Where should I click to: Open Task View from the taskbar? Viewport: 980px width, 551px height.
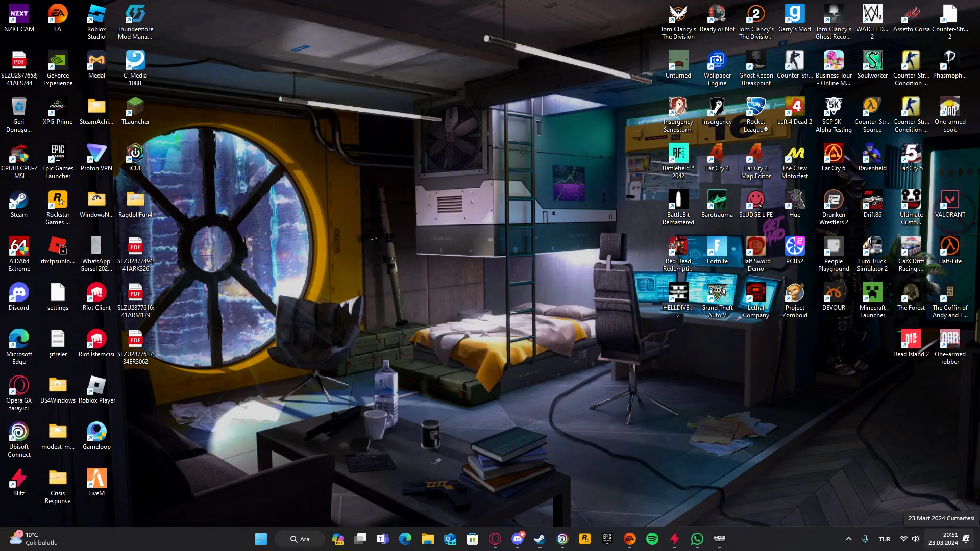click(x=360, y=539)
